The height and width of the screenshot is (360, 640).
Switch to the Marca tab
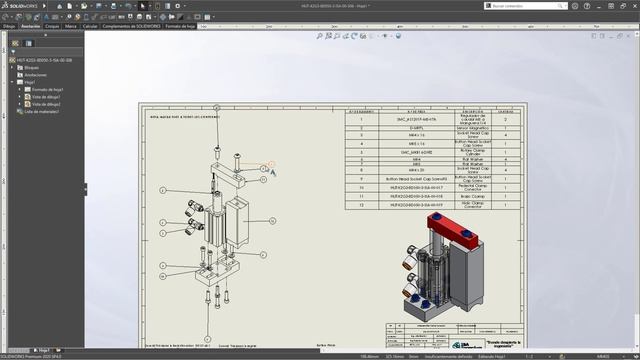71,26
